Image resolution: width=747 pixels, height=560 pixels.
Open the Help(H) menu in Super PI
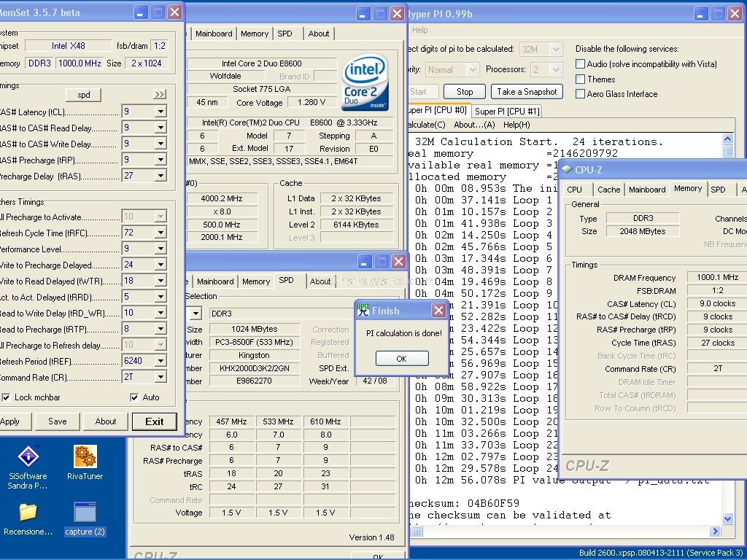pyautogui.click(x=516, y=125)
